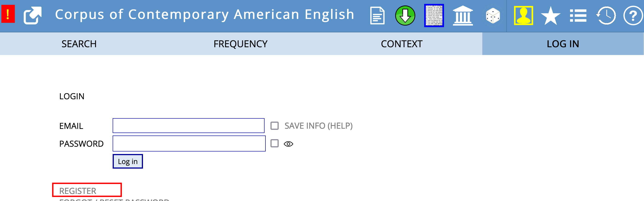Open the clock history icon
This screenshot has height=201, width=644.
tap(606, 16)
